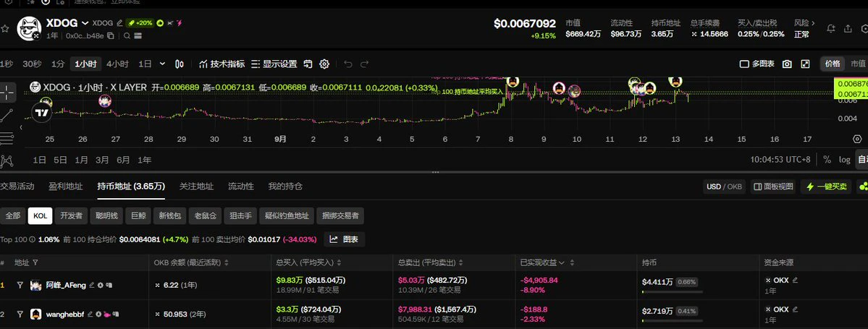Open chart settings gear icon

point(324,64)
